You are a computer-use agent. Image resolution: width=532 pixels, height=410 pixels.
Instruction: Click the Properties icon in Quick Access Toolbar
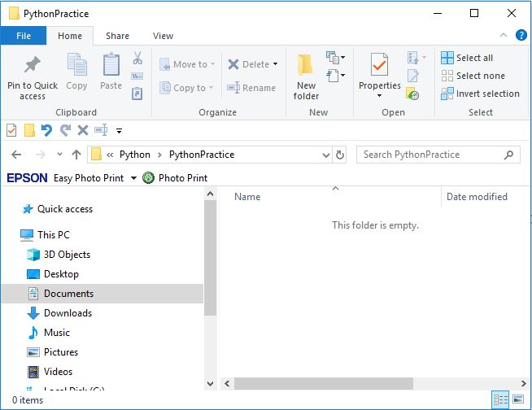pyautogui.click(x=11, y=130)
